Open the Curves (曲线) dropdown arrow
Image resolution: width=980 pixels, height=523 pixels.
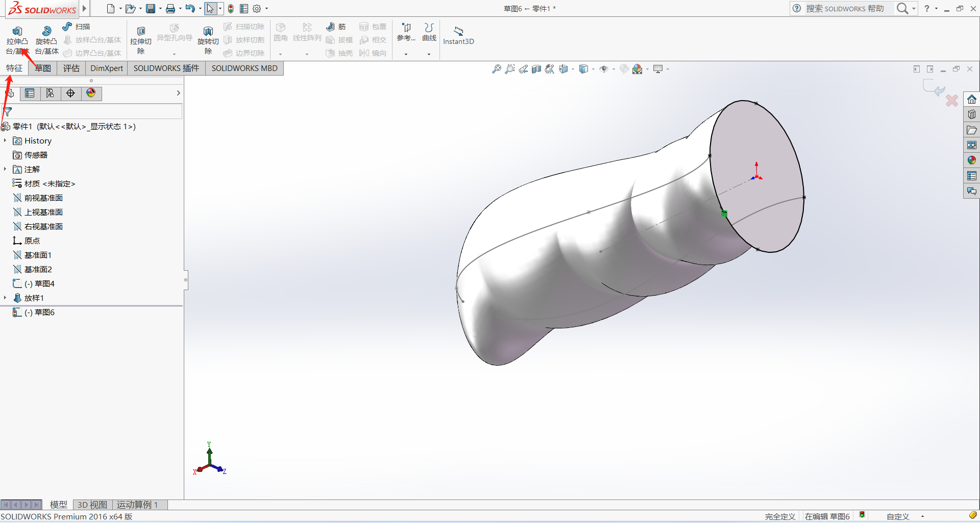click(x=429, y=54)
